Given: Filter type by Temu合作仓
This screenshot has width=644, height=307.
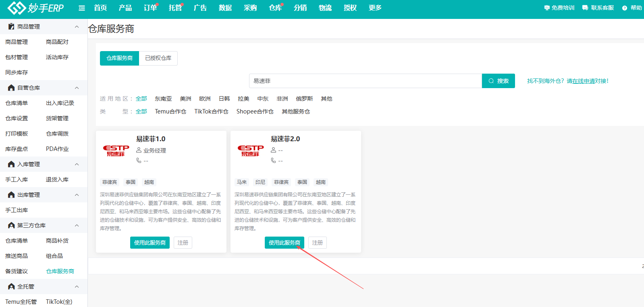Looking at the screenshot, I should pos(170,111).
